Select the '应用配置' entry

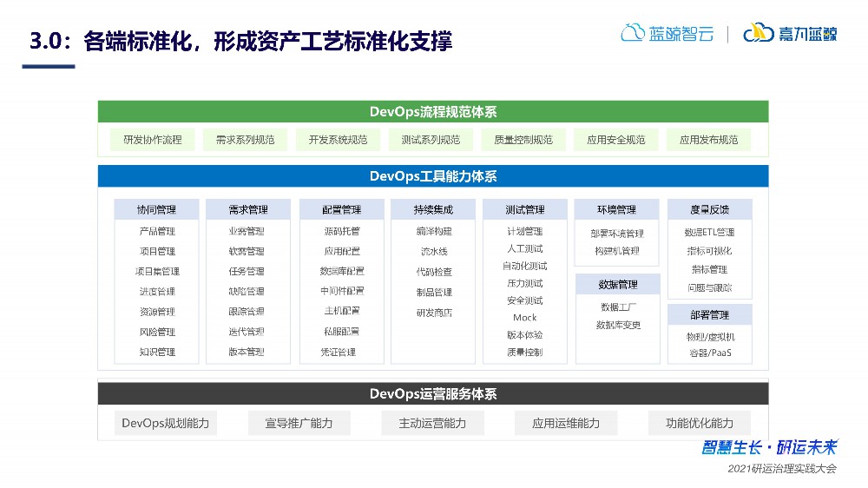coord(341,251)
